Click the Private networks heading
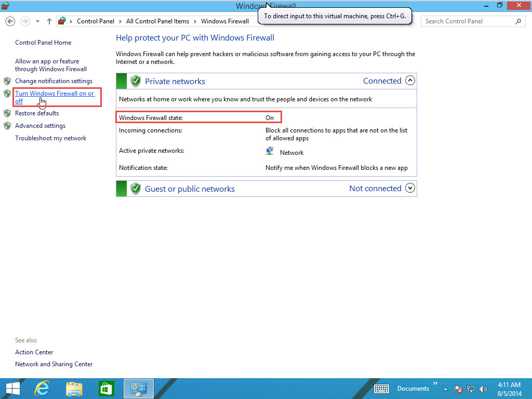The image size is (532, 399). click(175, 82)
